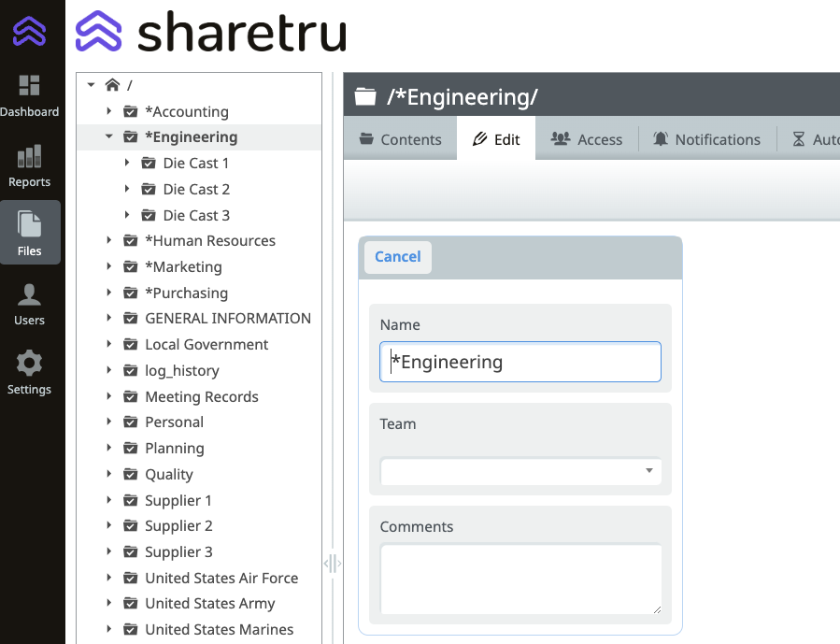Click the log_history folder icon
This screenshot has height=644, width=840.
tap(130, 371)
